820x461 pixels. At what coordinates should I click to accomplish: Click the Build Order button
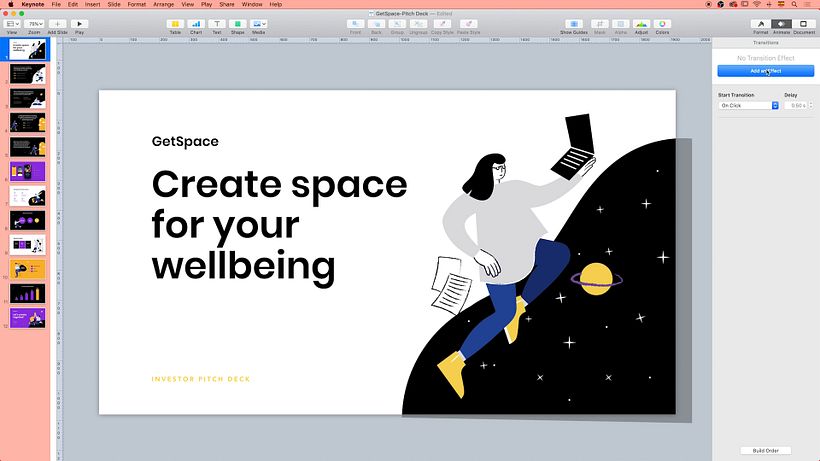[765, 451]
